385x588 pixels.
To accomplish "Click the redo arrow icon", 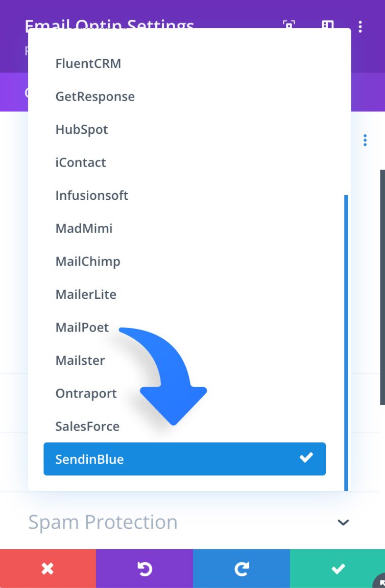I will tap(240, 568).
